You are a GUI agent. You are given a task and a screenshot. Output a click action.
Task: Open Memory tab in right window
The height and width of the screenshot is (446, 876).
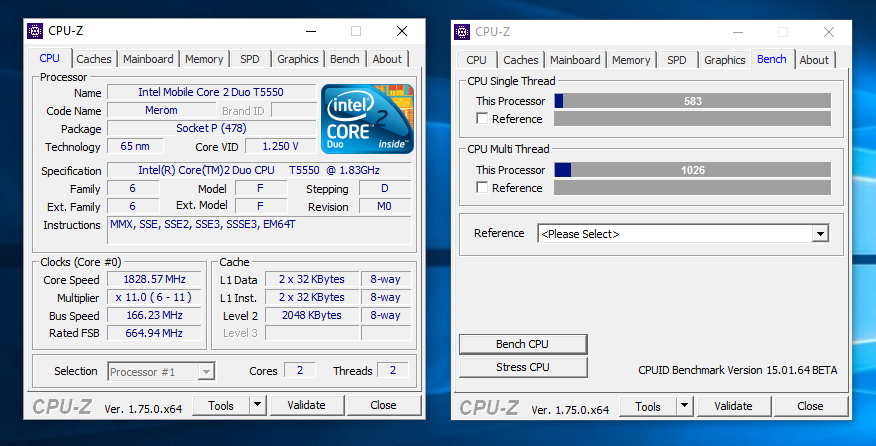tap(631, 60)
